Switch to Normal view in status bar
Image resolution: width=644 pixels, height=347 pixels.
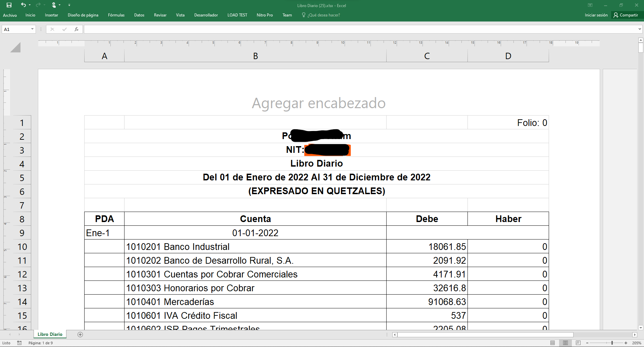point(552,343)
